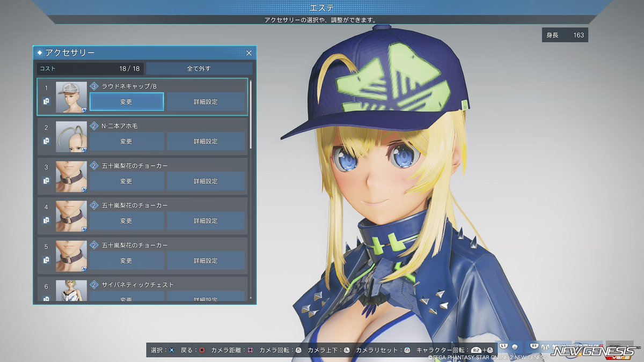This screenshot has height=362, width=644.
Task: Click the slot number 1 label
Action: tap(46, 88)
